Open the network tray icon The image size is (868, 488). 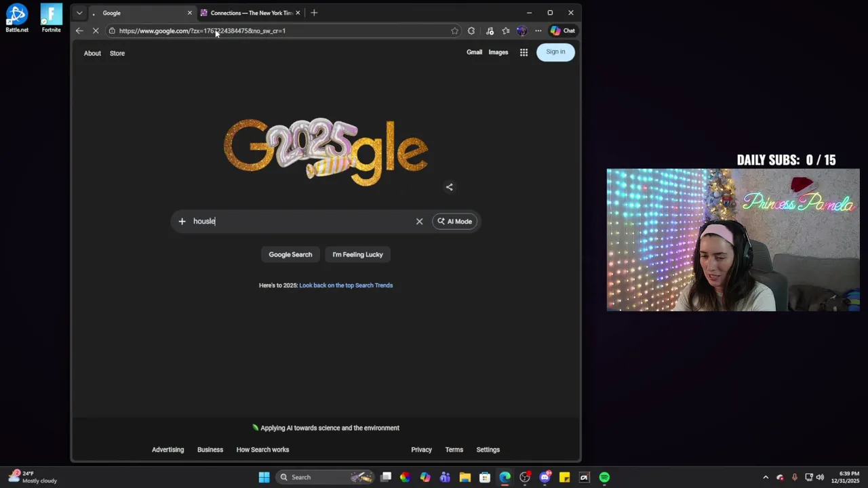[x=808, y=477]
